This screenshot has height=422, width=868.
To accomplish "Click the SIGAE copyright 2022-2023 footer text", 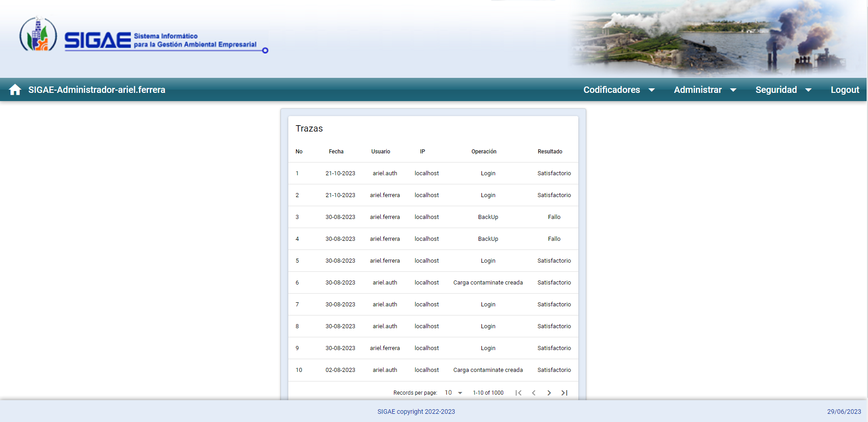I will pyautogui.click(x=416, y=412).
